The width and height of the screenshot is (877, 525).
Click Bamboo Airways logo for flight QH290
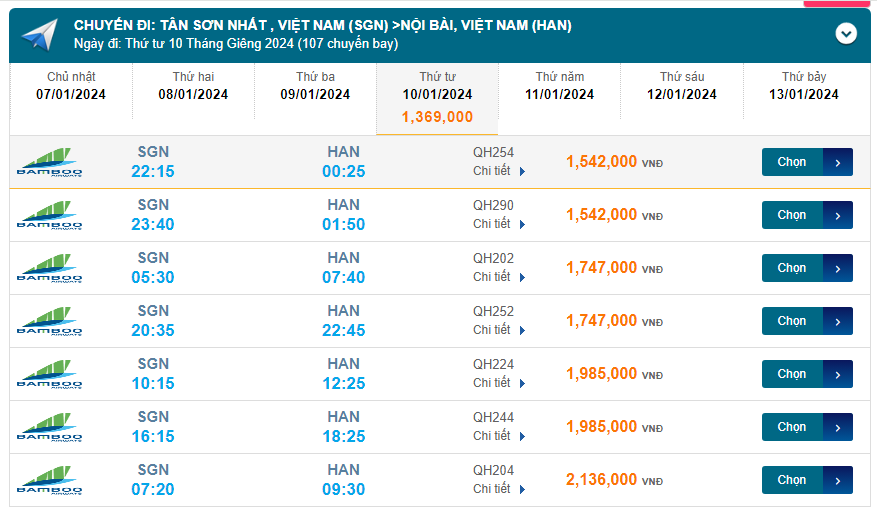pyautogui.click(x=50, y=215)
